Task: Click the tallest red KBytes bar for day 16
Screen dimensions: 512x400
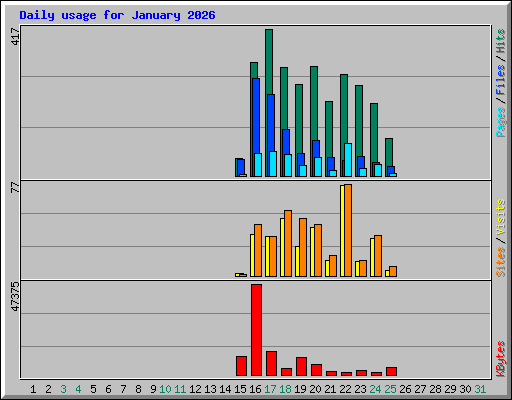Action: click(x=256, y=330)
